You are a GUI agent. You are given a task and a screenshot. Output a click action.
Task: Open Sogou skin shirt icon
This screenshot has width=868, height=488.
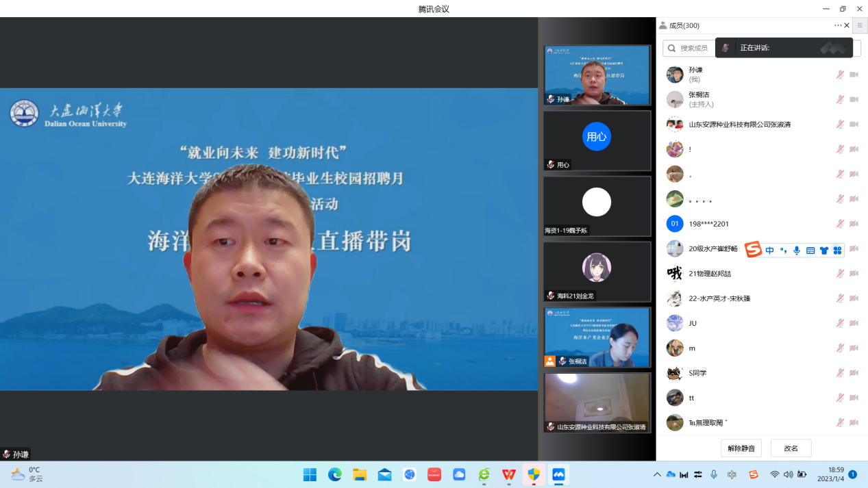(823, 251)
